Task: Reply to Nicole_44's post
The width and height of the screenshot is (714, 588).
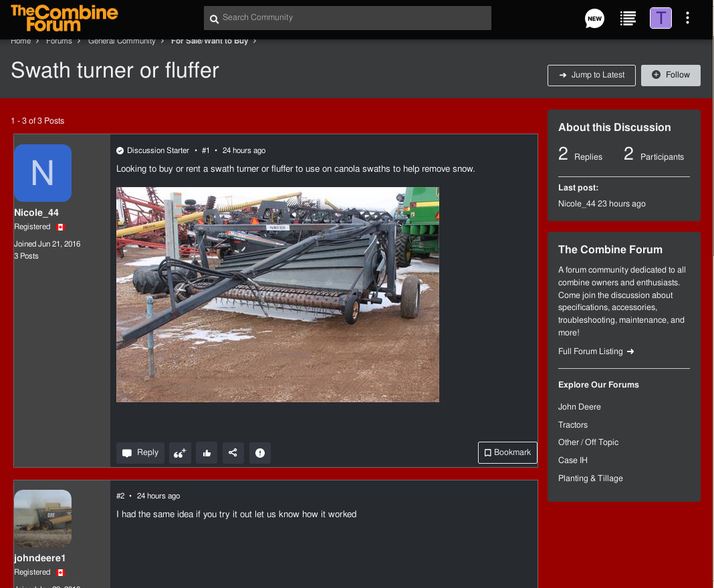Action: pyautogui.click(x=140, y=453)
